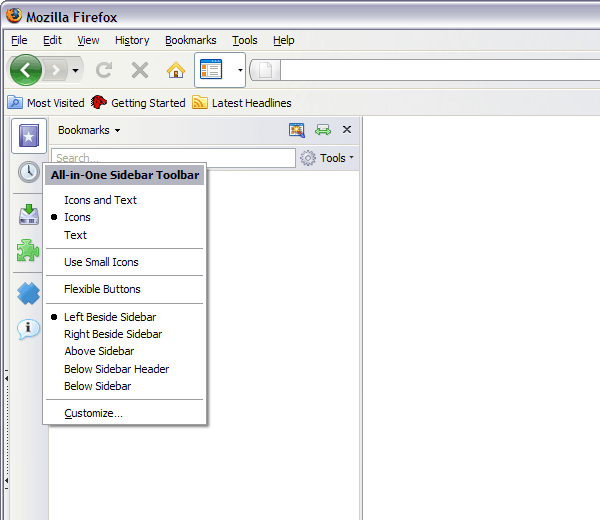Click the page identity icon in the address bar
600x520 pixels.
click(x=266, y=70)
